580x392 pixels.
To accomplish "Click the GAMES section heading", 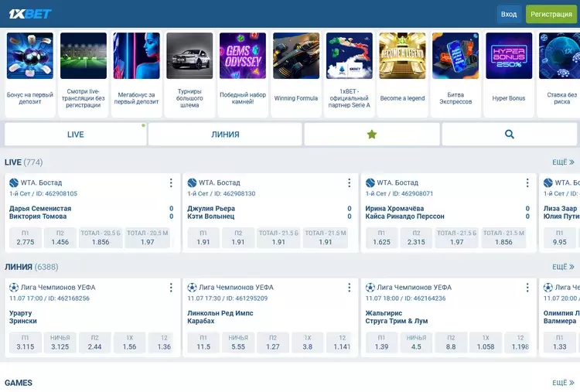I will click(x=19, y=383).
